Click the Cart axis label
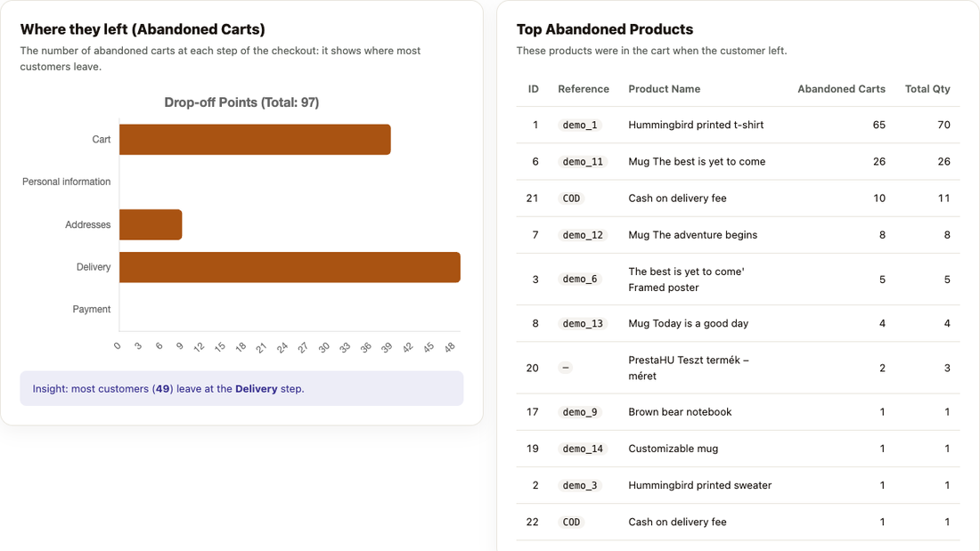The image size is (980, 551). pyautogui.click(x=102, y=140)
